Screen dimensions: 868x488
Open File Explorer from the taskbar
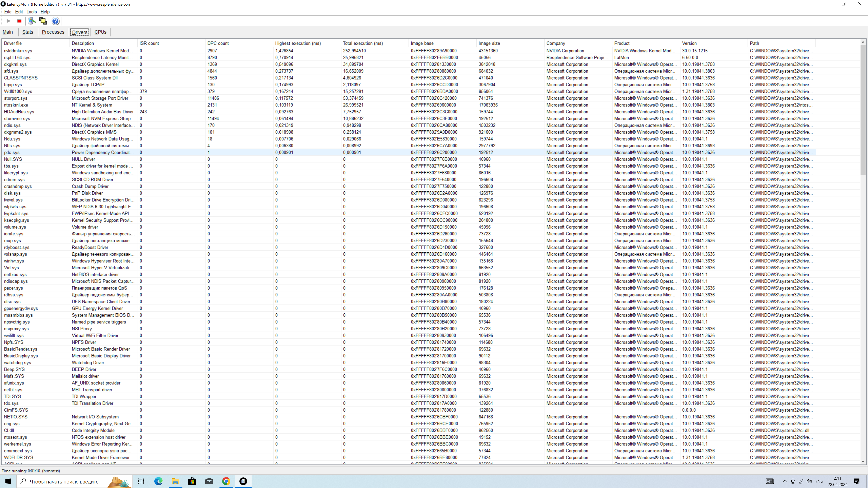click(x=175, y=481)
